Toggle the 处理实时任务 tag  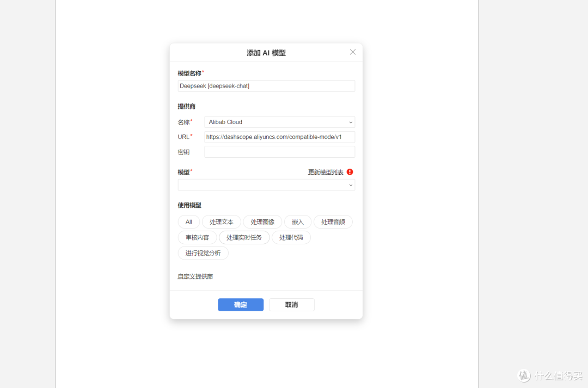pos(244,237)
